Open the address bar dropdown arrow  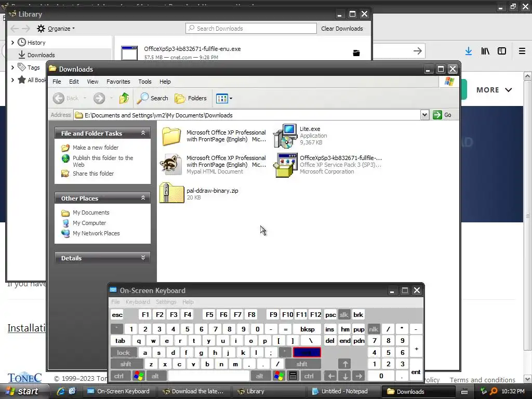424,115
